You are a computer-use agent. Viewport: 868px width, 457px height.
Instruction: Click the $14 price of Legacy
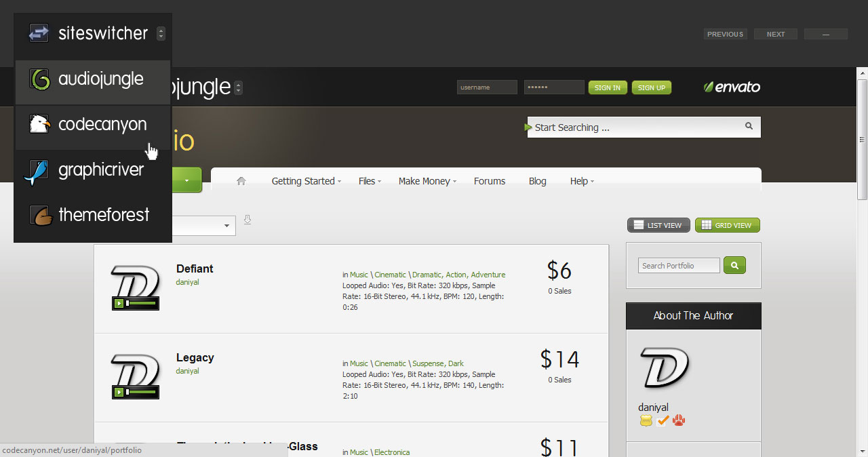coord(559,359)
